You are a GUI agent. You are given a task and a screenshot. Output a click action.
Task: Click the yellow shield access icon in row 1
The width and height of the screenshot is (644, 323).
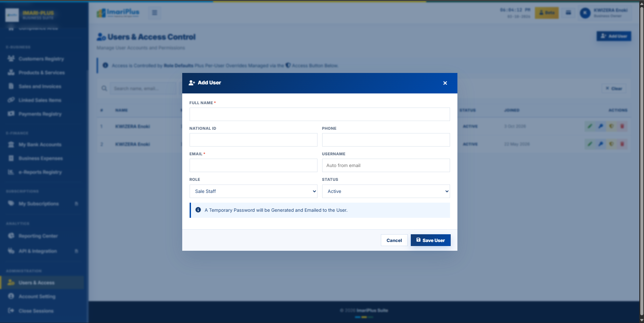(x=611, y=126)
